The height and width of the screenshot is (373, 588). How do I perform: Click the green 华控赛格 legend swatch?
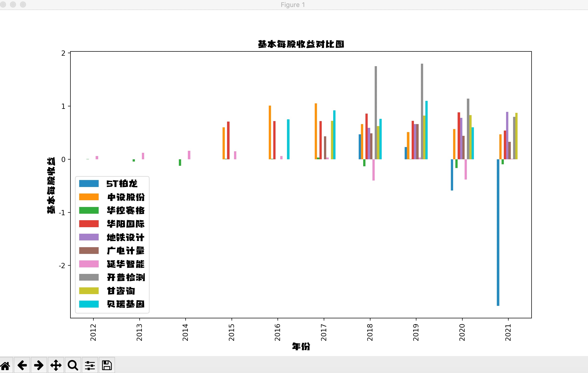click(x=89, y=210)
